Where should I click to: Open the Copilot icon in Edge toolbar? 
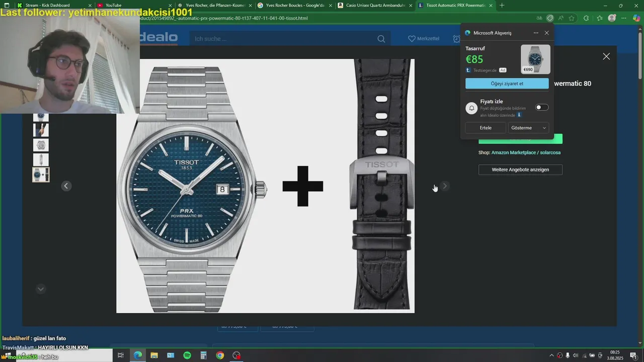click(637, 18)
